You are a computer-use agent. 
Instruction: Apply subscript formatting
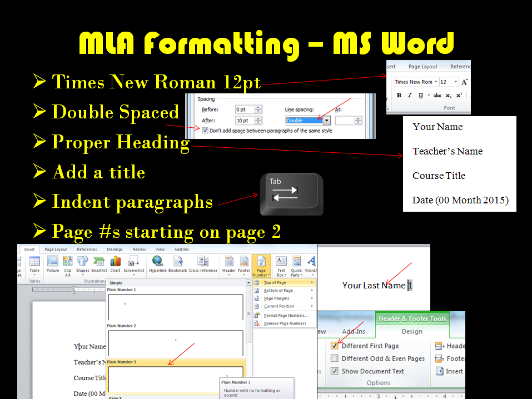(448, 96)
